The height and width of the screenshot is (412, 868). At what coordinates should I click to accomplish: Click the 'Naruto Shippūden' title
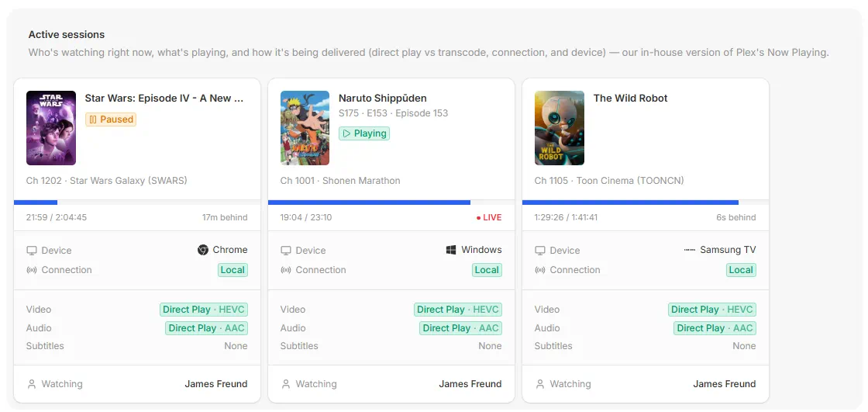(x=383, y=98)
